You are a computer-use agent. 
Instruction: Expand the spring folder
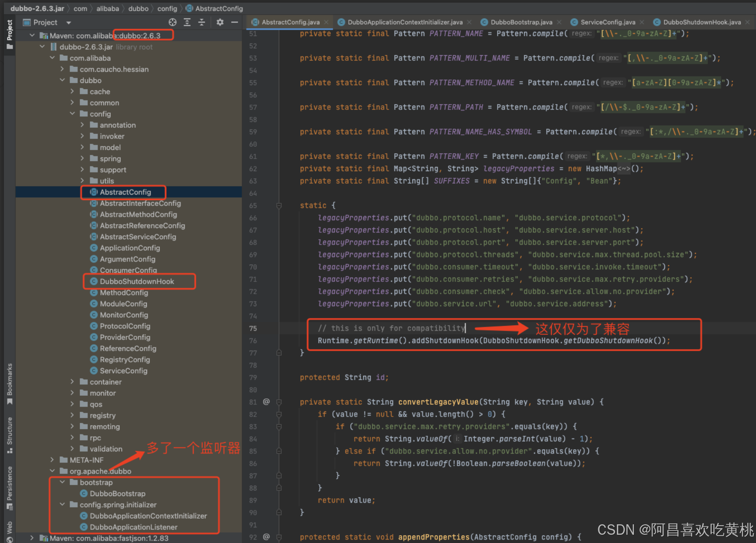82,159
